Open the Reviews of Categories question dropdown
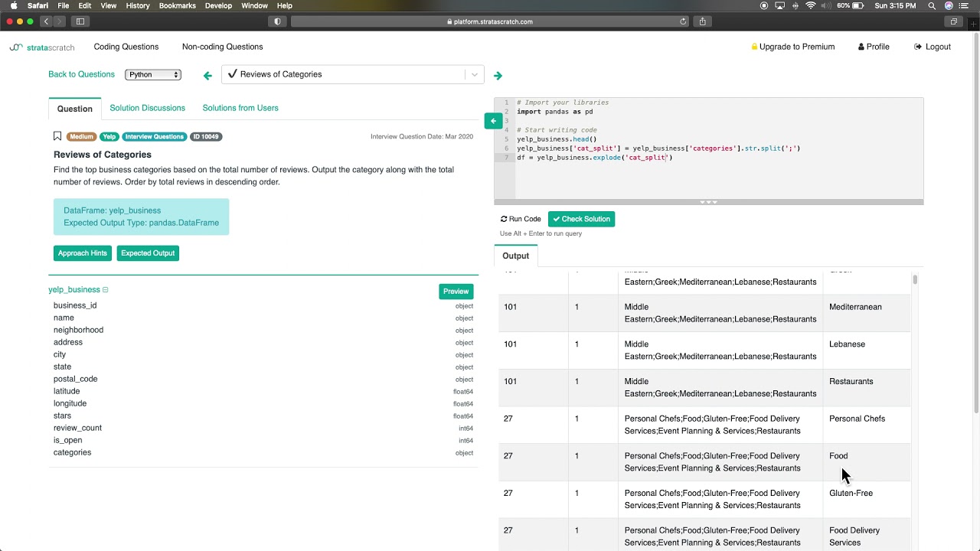The width and height of the screenshot is (980, 551). click(352, 74)
